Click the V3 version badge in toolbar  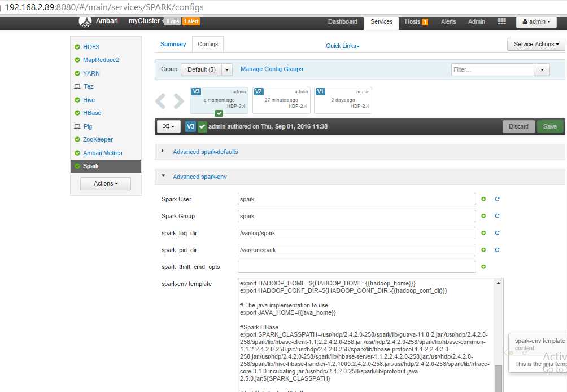[x=190, y=126]
